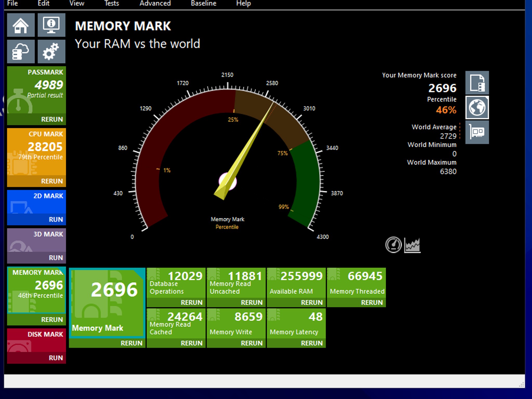Open the Tests menu
Screen dimensions: 532x399
tap(111, 3)
